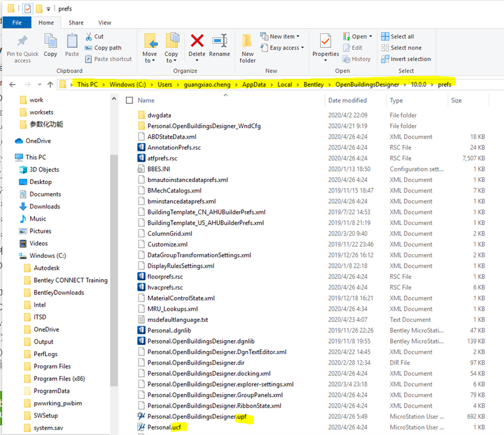The height and width of the screenshot is (435, 504).
Task: Go back with the left arrow
Action: 12,85
